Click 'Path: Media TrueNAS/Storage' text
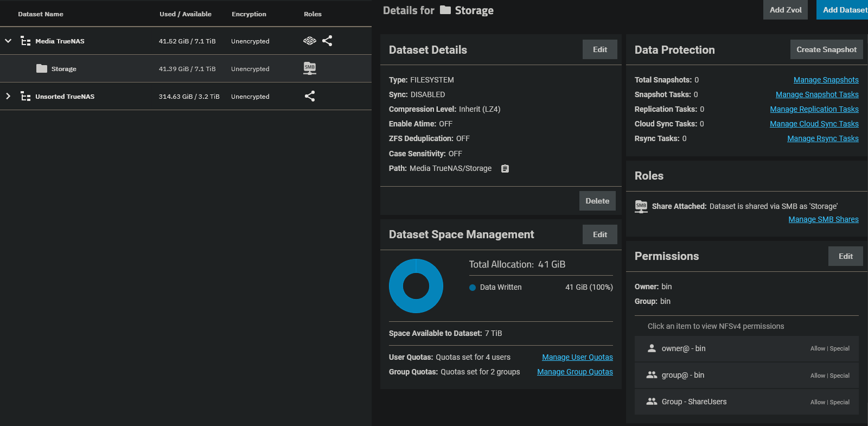This screenshot has width=868, height=426. pos(440,168)
